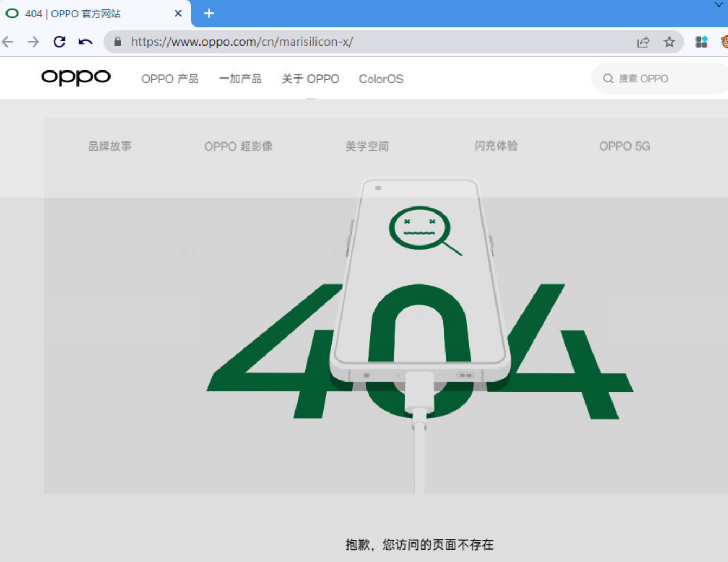Viewport: 728px width, 562px height.
Task: Open the 一加产品 menu
Action: coord(240,79)
